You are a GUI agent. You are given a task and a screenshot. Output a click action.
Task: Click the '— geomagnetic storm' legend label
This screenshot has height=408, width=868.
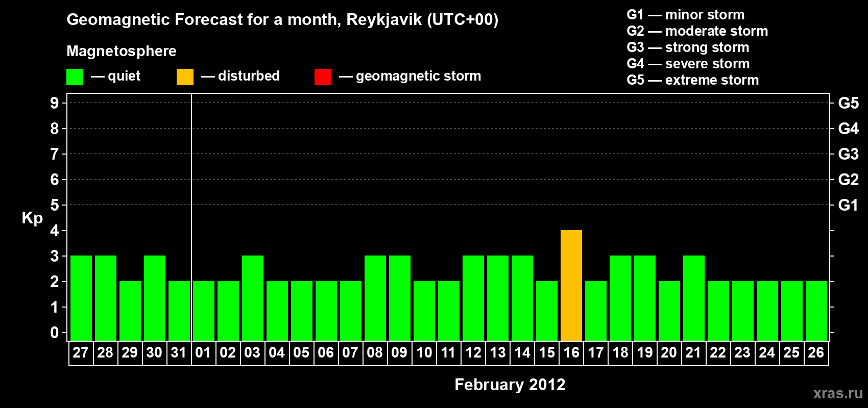click(410, 76)
